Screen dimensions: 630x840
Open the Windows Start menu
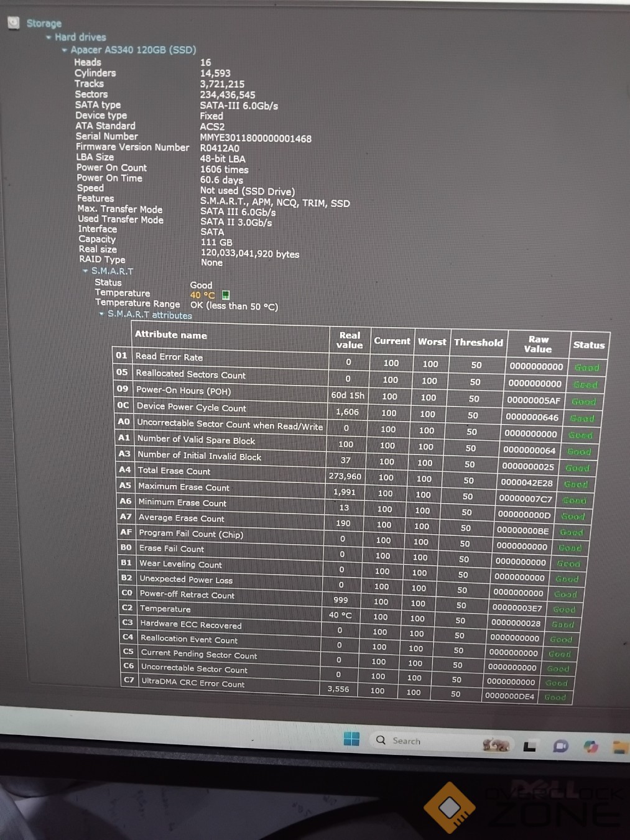[x=351, y=739]
